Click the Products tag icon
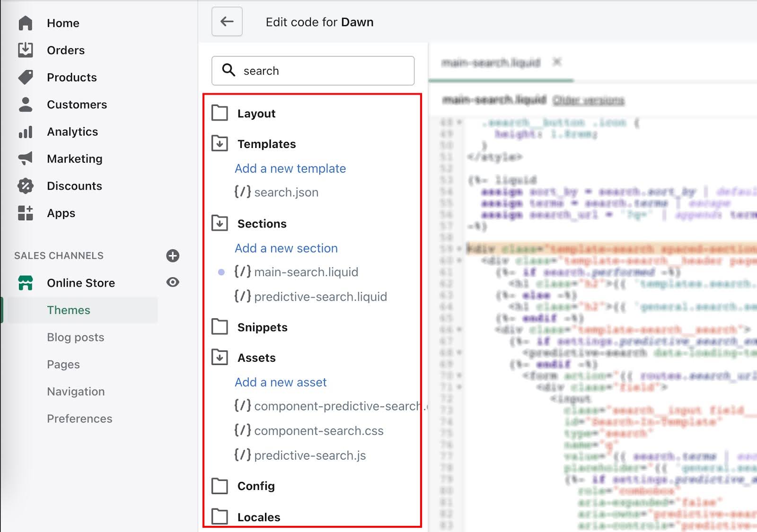The width and height of the screenshot is (757, 532). click(x=26, y=77)
